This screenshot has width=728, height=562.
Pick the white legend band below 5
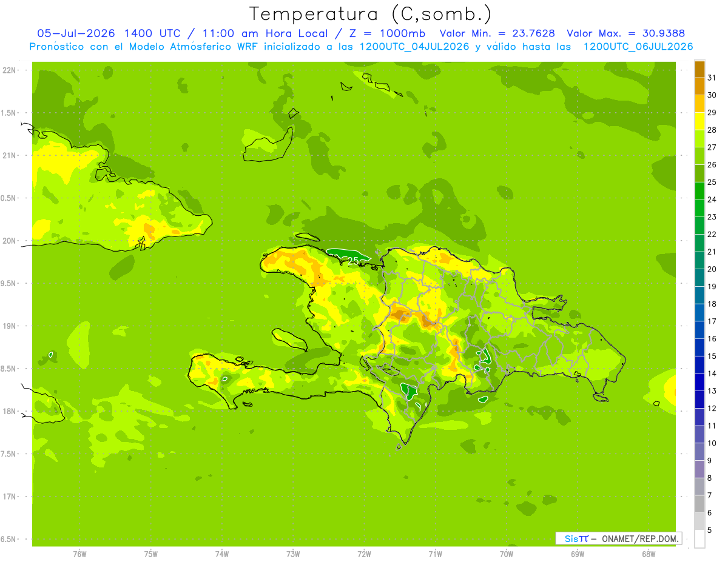click(x=699, y=538)
